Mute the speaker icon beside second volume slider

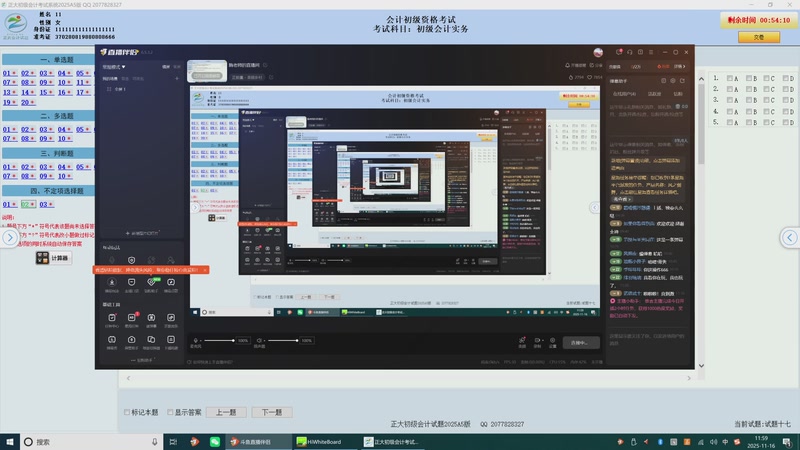(259, 340)
